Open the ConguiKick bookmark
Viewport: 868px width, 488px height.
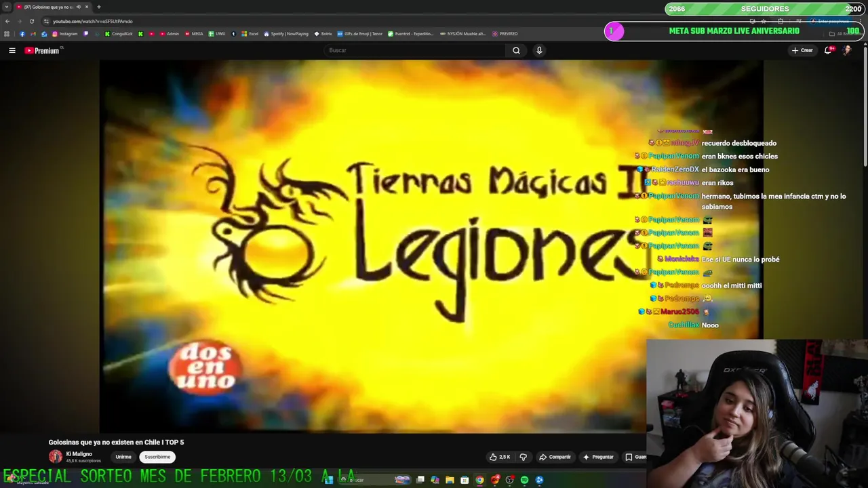click(x=118, y=34)
